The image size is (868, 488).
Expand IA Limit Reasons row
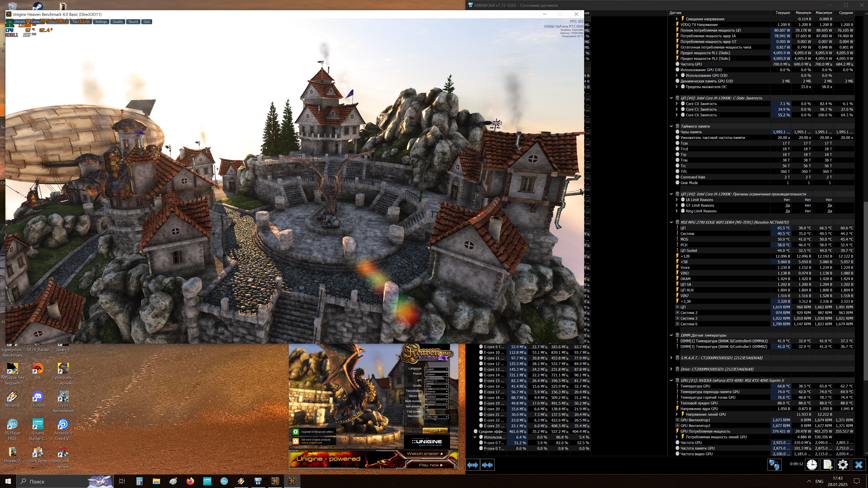pyautogui.click(x=677, y=200)
